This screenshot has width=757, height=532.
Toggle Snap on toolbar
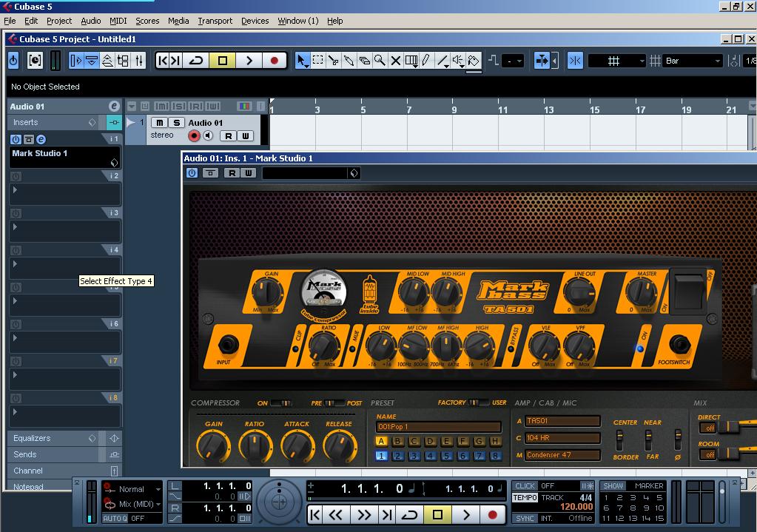[575, 61]
